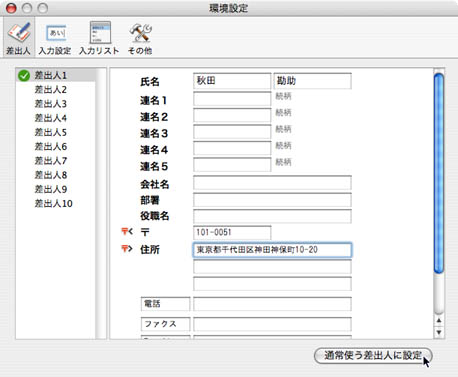
Task: Click the phone number field beside 電話
Action: pyautogui.click(x=272, y=304)
